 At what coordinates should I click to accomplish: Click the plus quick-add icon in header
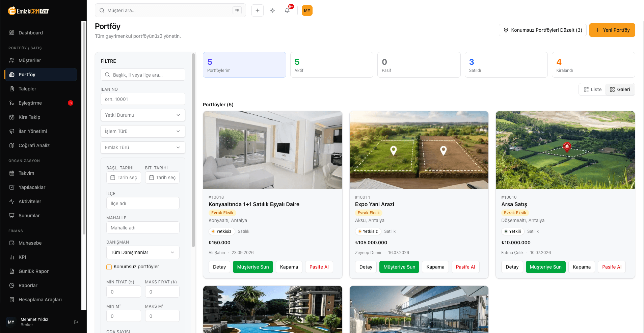click(x=258, y=10)
